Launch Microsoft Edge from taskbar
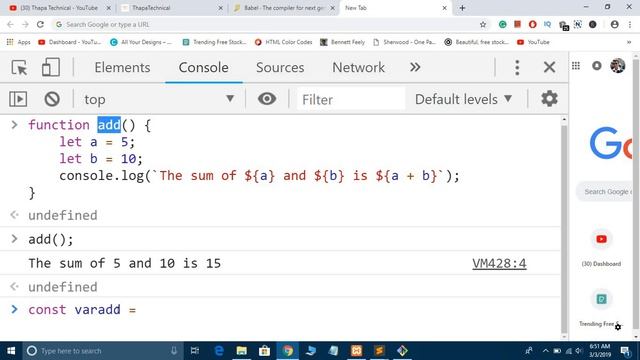This screenshot has height=360, width=640. [219, 351]
